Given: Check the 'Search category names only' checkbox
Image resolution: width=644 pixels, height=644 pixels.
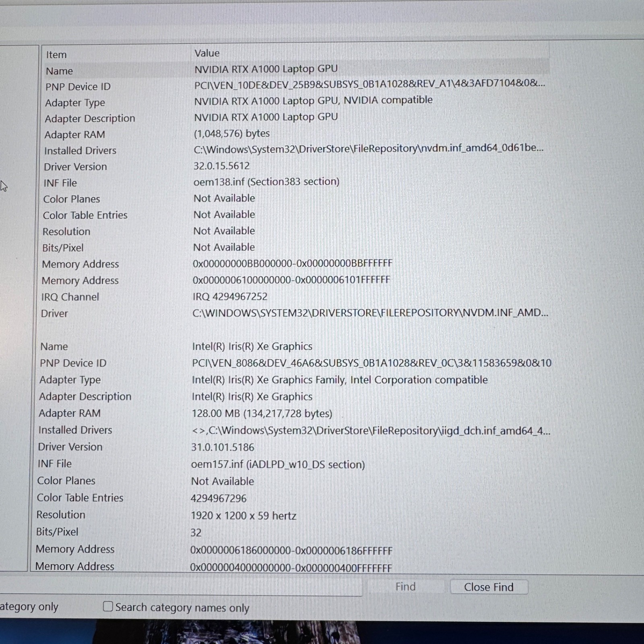Looking at the screenshot, I should (108, 607).
